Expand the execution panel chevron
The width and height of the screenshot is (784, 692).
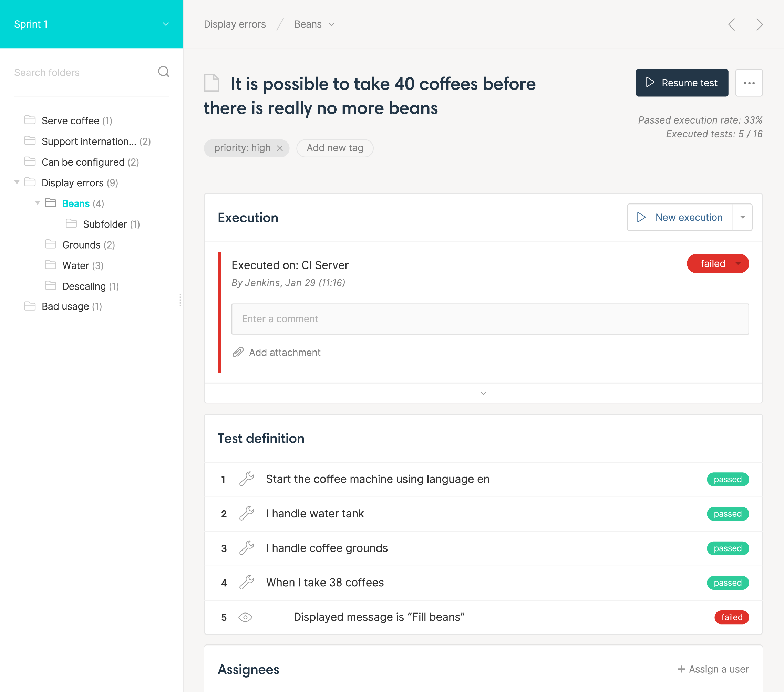483,394
